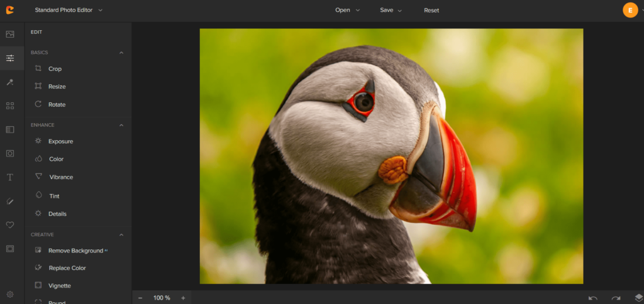Screen dimensions: 644x304
Task: Click the Reset button
Action: [x=431, y=10]
